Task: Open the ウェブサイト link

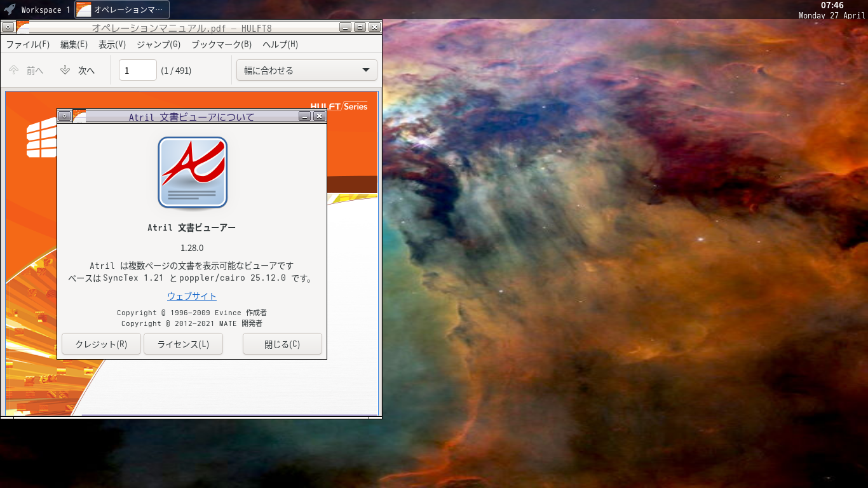Action: pyautogui.click(x=192, y=296)
